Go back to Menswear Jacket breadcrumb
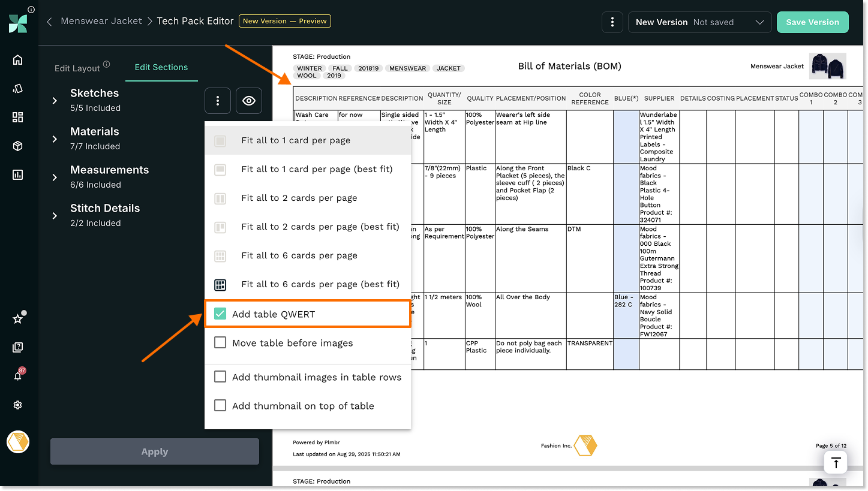Screen dimensions: 868x491 (x=101, y=21)
